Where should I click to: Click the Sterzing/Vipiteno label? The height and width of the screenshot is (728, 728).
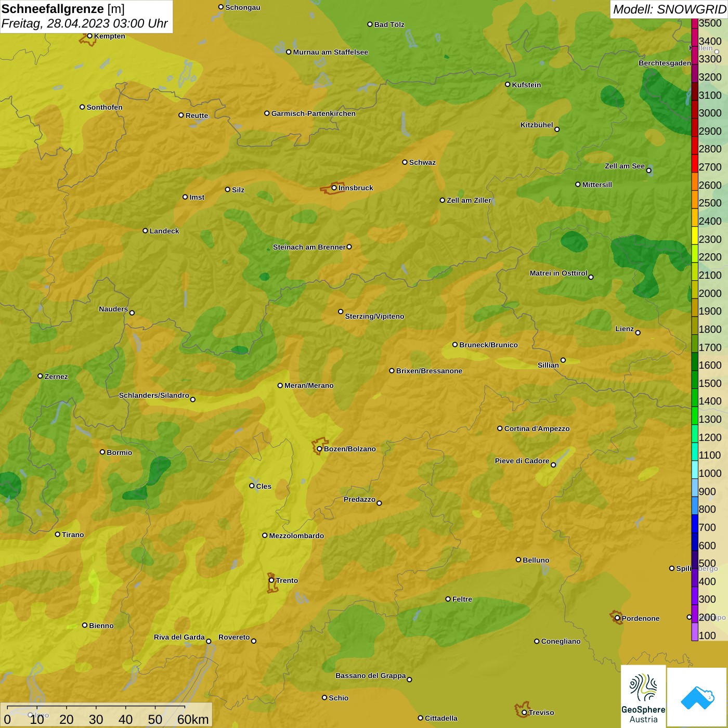tap(374, 316)
